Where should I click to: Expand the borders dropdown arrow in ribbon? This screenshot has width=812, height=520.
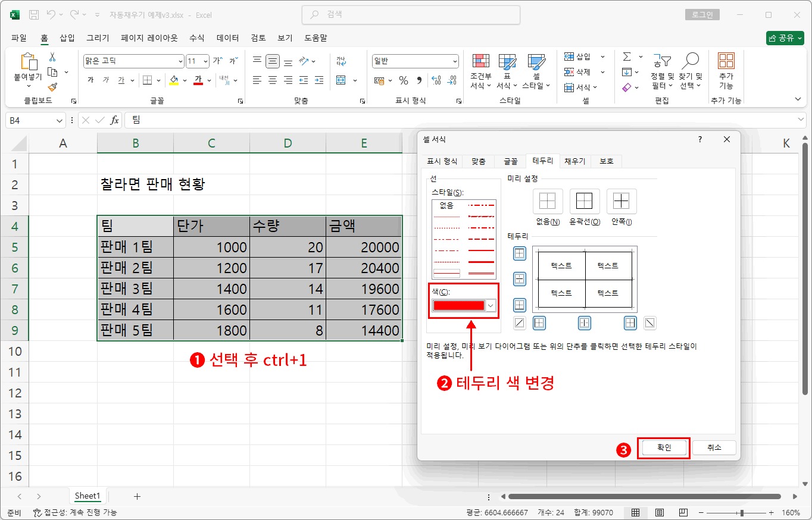(x=159, y=80)
